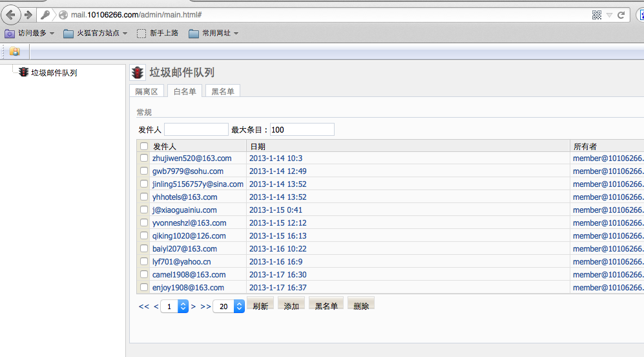Click date 2013-1-14 12:49

pyautogui.click(x=278, y=171)
